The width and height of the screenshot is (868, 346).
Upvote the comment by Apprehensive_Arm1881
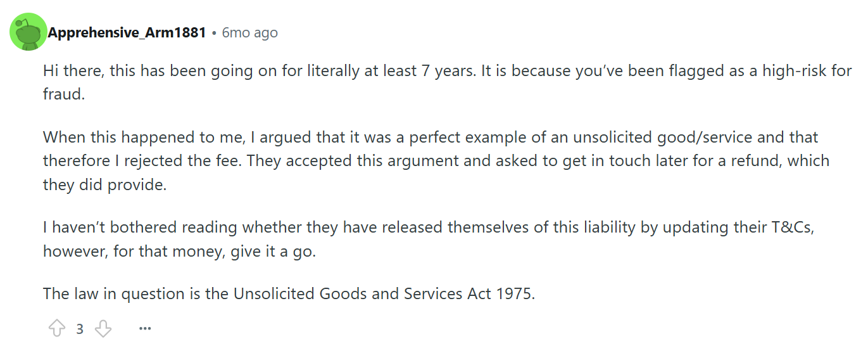[x=57, y=328]
